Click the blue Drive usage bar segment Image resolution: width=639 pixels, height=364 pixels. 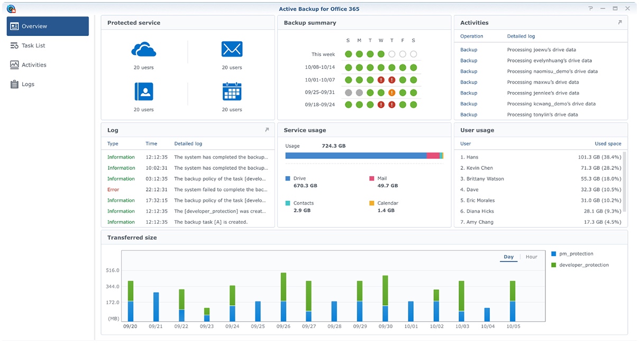coord(355,156)
